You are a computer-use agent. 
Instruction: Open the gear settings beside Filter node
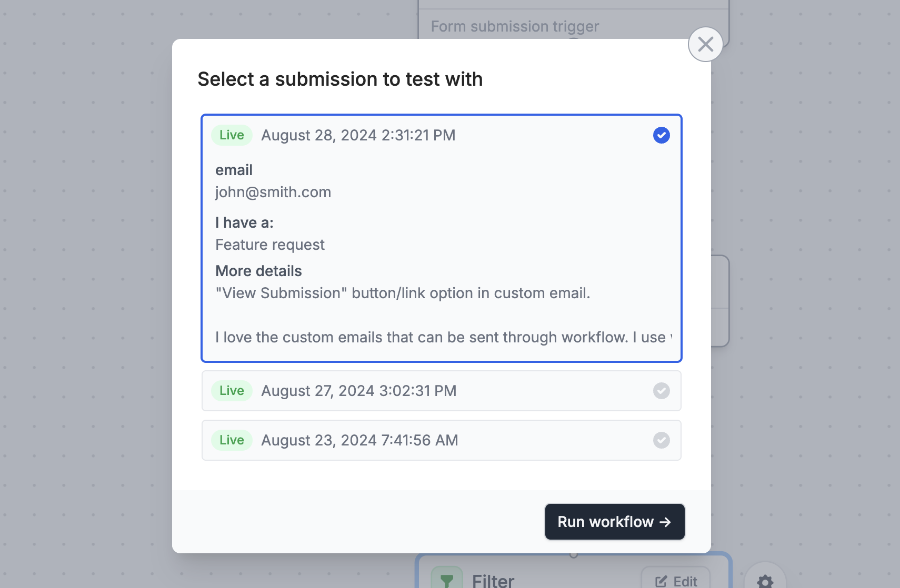[765, 580]
